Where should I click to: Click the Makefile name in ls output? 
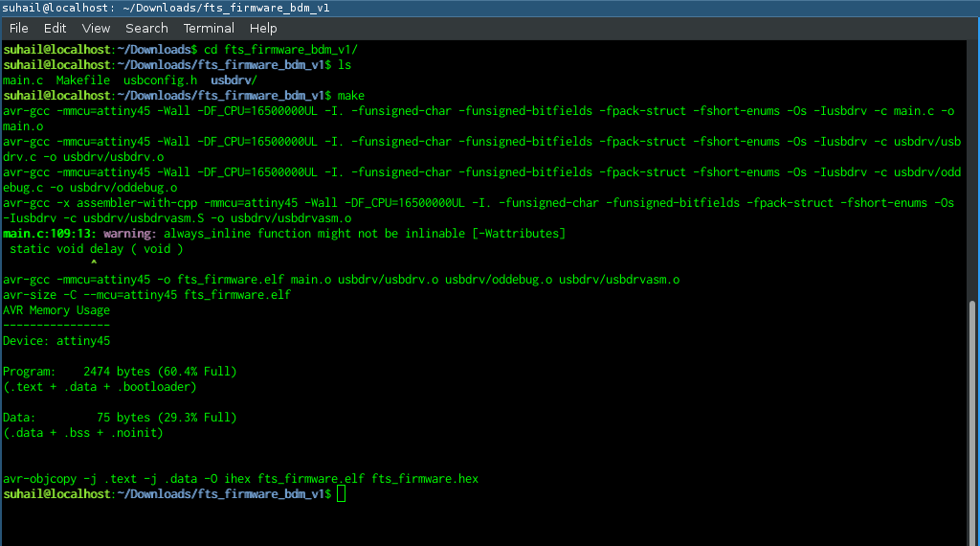(83, 80)
